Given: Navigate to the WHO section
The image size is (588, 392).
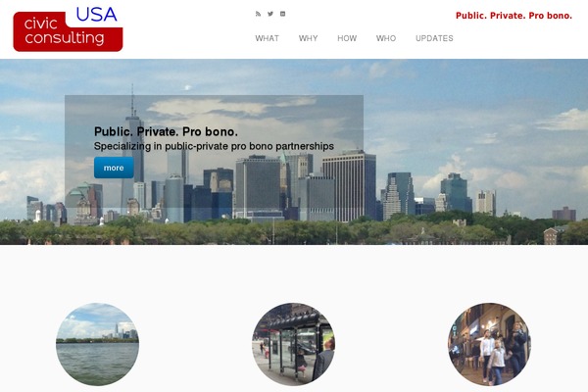Looking at the screenshot, I should click(386, 38).
